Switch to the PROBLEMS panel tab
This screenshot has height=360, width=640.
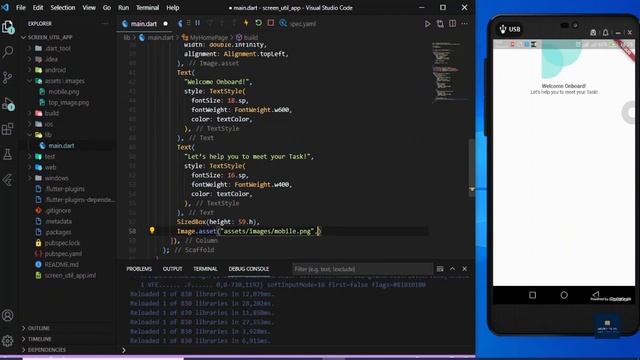139,269
